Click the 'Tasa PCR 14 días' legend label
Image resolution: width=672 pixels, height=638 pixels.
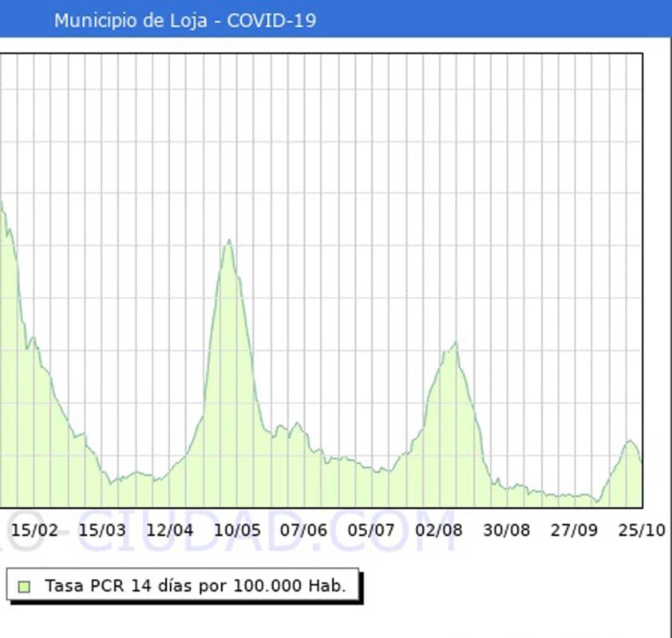pyautogui.click(x=195, y=586)
